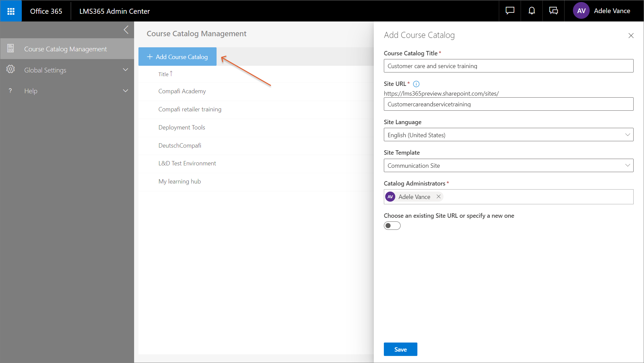
Task: Select Course Catalog Management in sidebar
Action: pos(65,49)
